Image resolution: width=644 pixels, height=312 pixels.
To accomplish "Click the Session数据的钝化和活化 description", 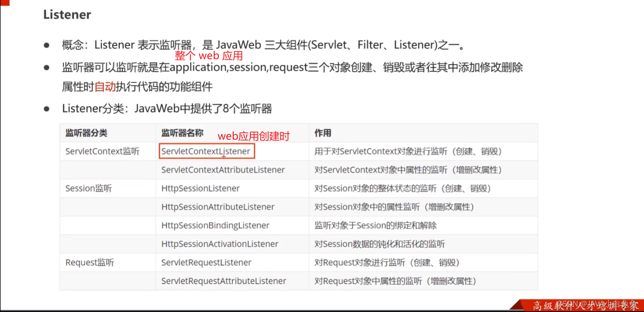I will point(380,244).
